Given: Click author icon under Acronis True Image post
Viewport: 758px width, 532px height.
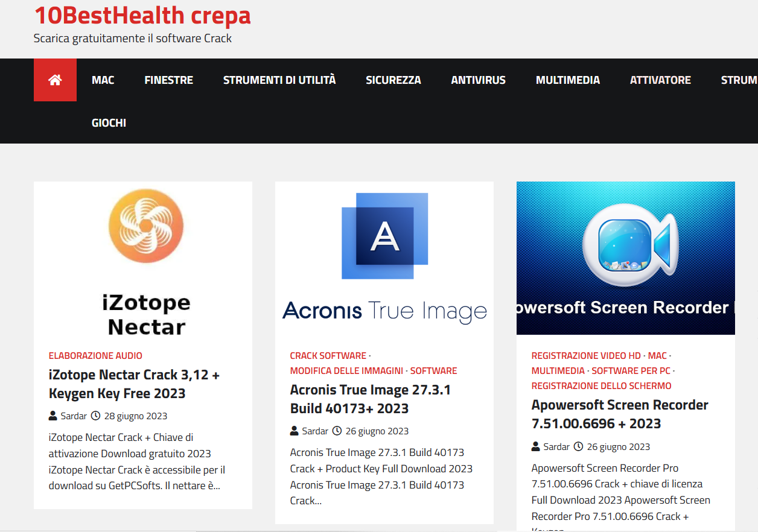Looking at the screenshot, I should (x=295, y=431).
